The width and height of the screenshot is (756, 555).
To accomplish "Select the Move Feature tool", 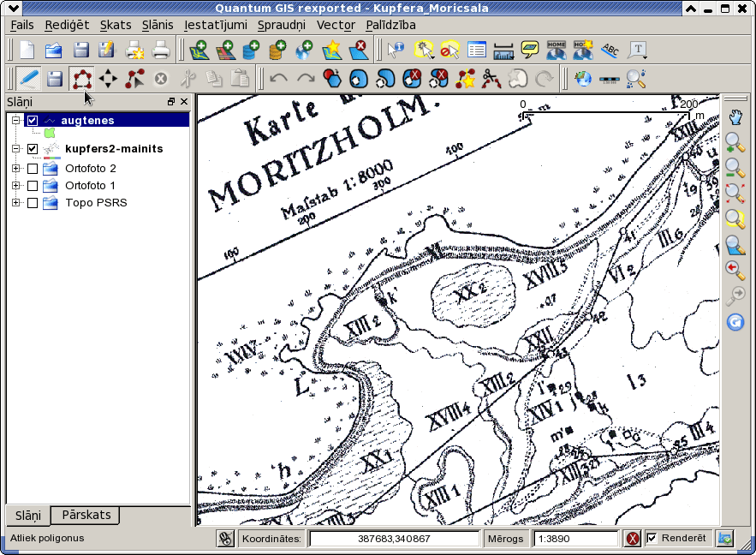I will (108, 79).
